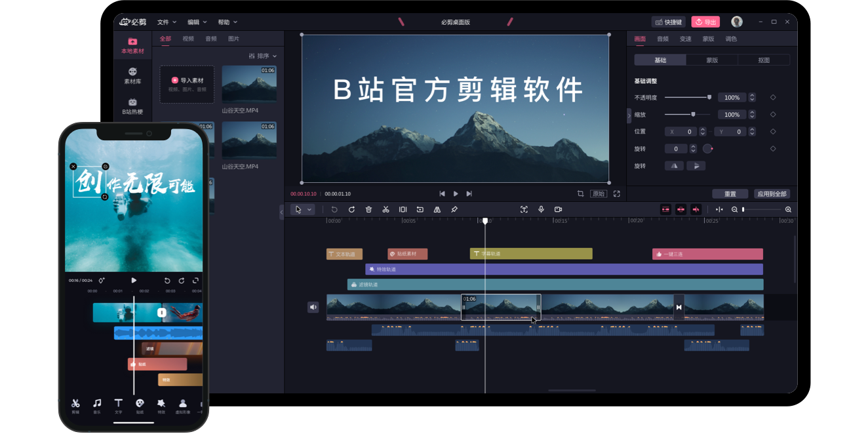Select the 抠图 cutout sub-tab
The width and height of the screenshot is (868, 434).
pyautogui.click(x=764, y=60)
